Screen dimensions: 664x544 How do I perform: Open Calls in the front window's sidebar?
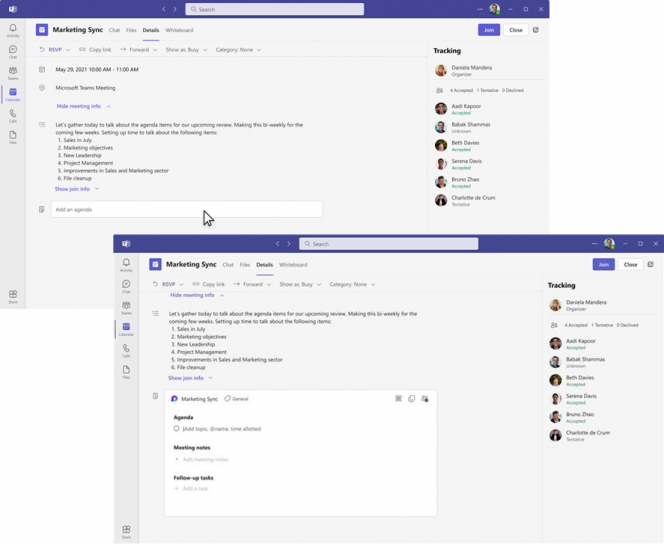click(126, 351)
